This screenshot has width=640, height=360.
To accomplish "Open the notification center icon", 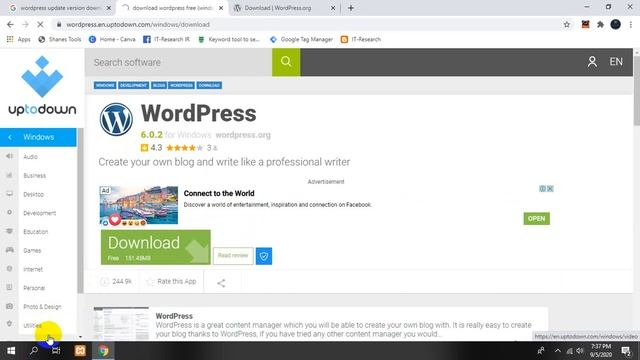I will click(x=626, y=351).
